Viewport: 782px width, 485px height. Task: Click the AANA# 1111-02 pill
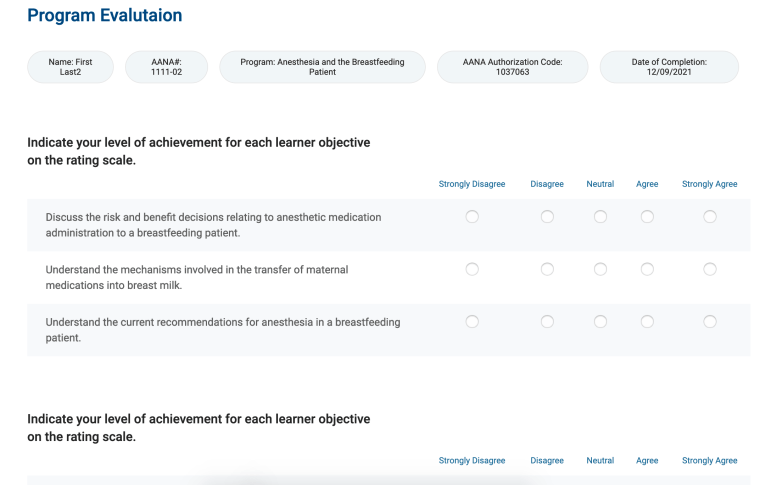click(x=165, y=67)
